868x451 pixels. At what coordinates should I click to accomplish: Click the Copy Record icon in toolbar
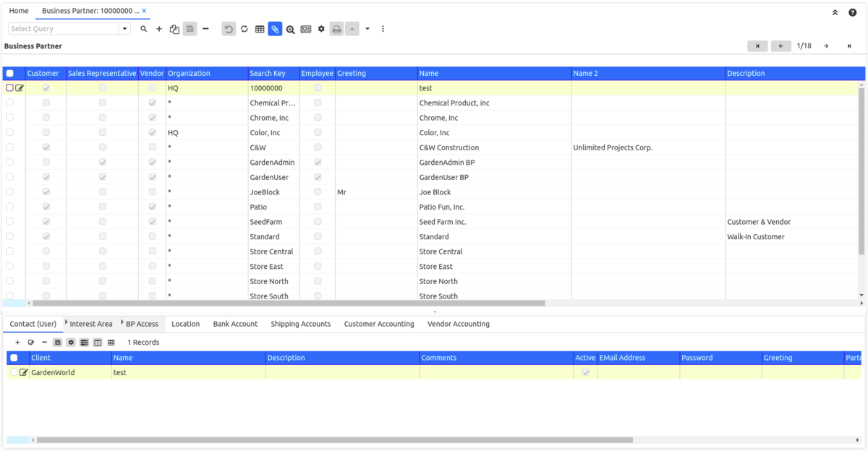coord(174,29)
